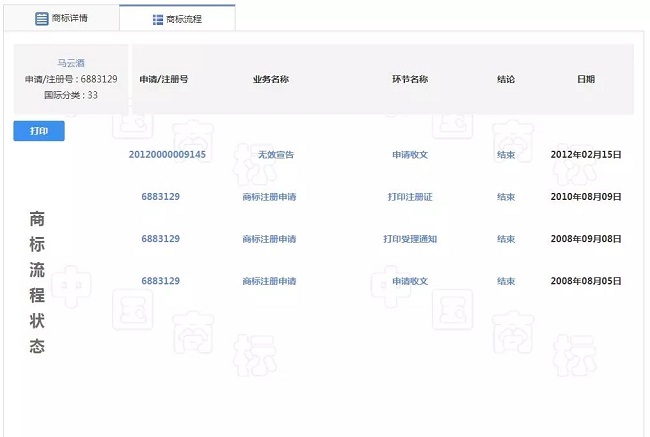650x437 pixels.
Task: Click 结束 in the 2010年08月09日 row
Action: point(506,197)
